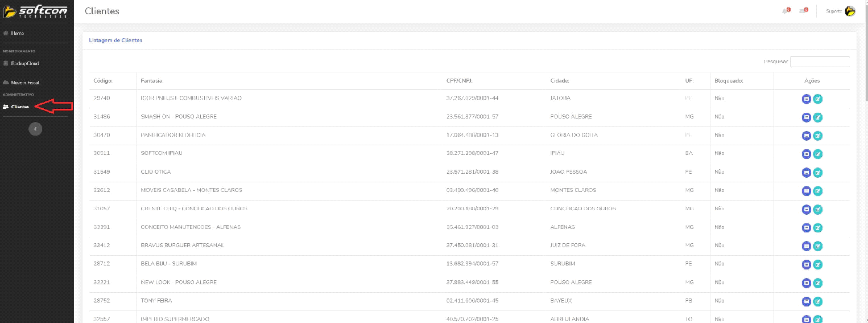
Task: Sort the table by Código column
Action: pos(103,81)
